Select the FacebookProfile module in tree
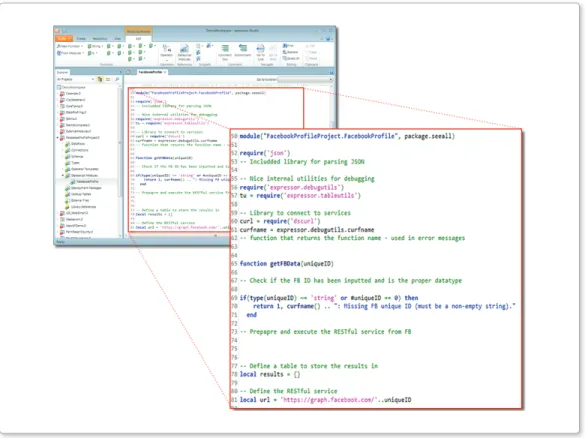 pyautogui.click(x=84, y=182)
